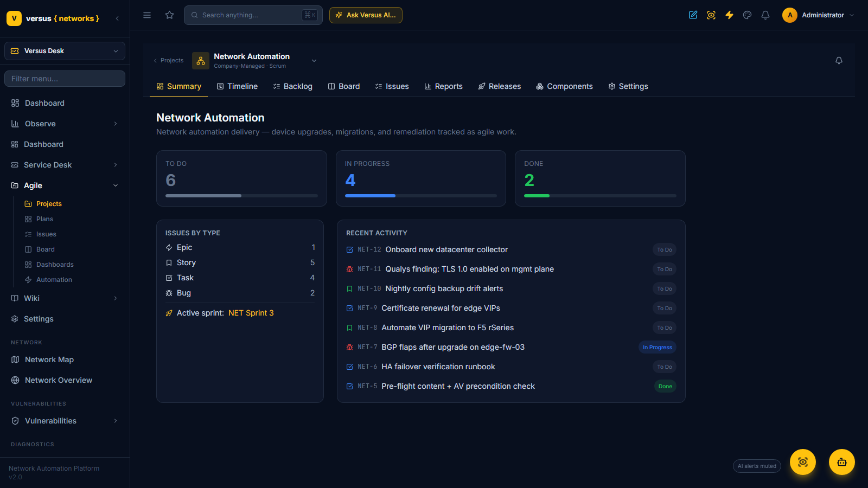868x488 pixels.
Task: Expand the Wiki menu section
Action: (65, 298)
